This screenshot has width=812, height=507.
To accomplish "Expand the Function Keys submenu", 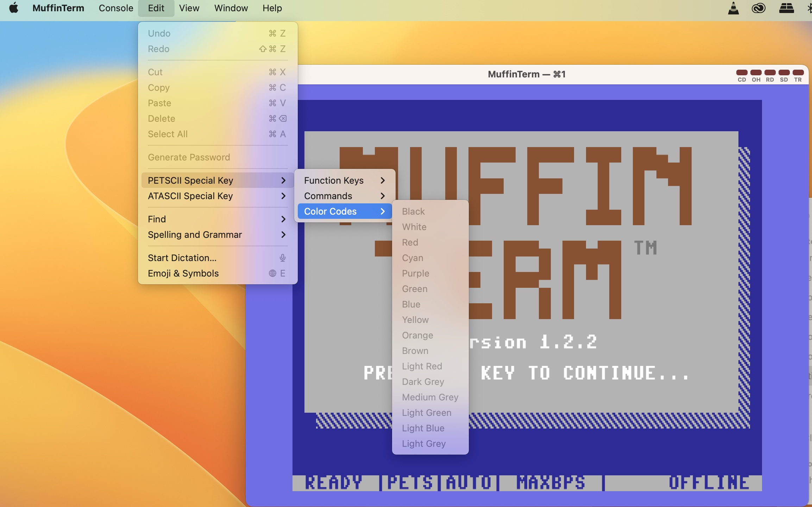I will [x=345, y=180].
